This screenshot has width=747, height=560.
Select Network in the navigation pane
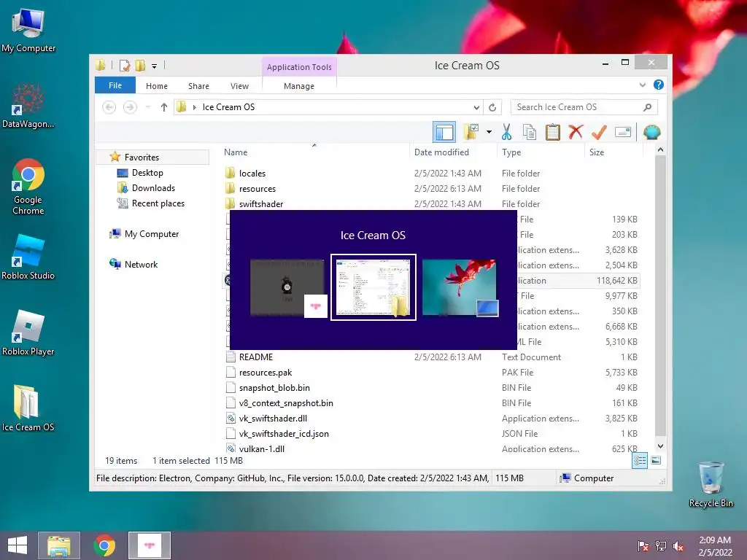click(x=141, y=264)
